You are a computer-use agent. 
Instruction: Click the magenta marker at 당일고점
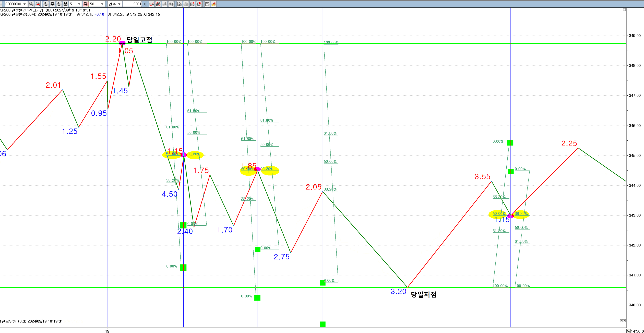(122, 43)
